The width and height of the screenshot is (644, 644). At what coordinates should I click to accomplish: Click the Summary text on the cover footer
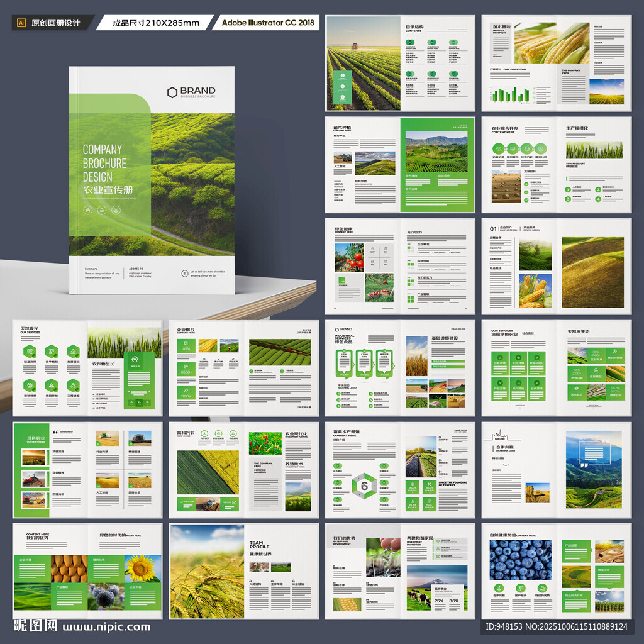(91, 269)
